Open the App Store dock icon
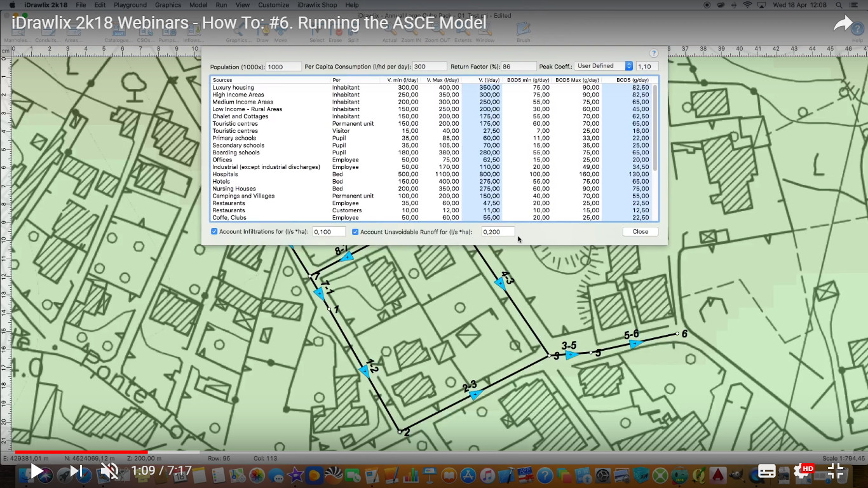 [x=468, y=475]
